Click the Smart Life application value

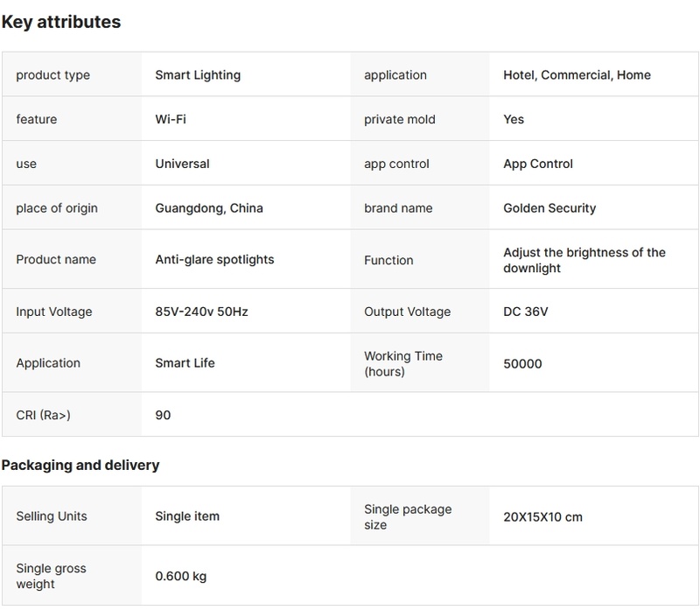coord(185,363)
